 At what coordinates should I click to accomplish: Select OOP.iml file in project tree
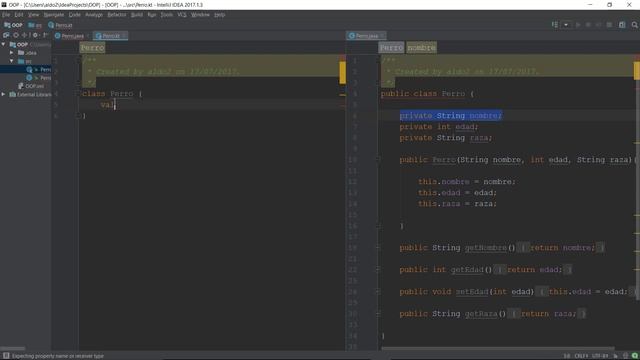click(x=31, y=86)
